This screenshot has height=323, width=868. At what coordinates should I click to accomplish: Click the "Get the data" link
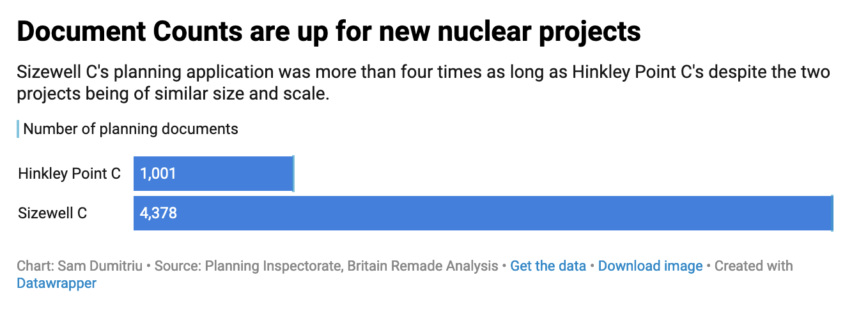tap(548, 266)
